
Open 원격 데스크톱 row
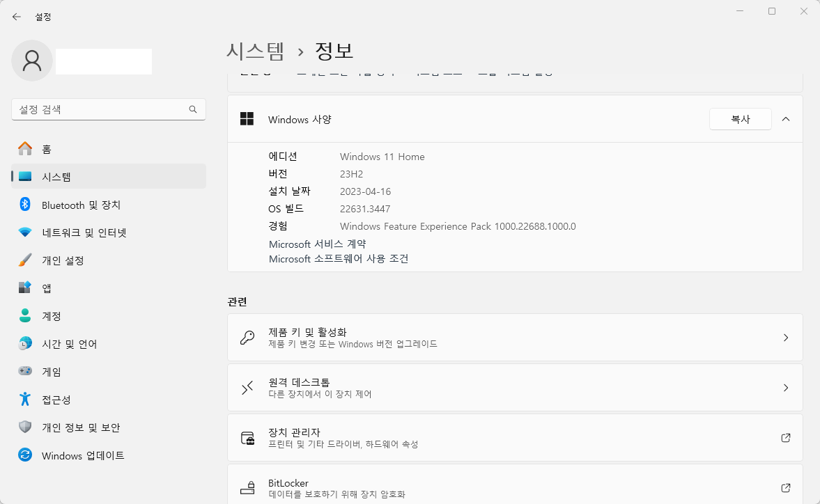coord(515,388)
